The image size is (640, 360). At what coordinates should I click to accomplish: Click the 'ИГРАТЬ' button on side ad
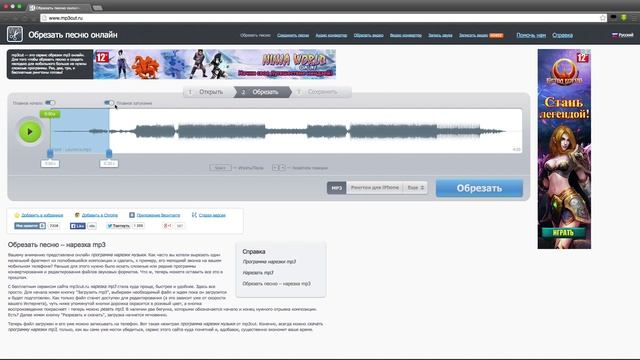coord(564,233)
